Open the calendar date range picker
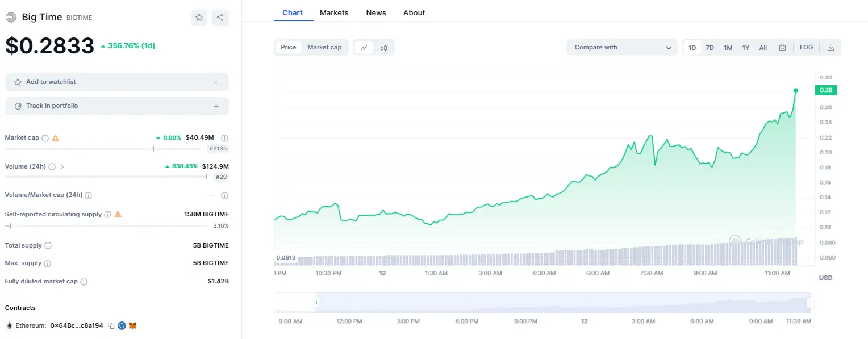Image resolution: width=868 pixels, height=339 pixels. pos(782,48)
